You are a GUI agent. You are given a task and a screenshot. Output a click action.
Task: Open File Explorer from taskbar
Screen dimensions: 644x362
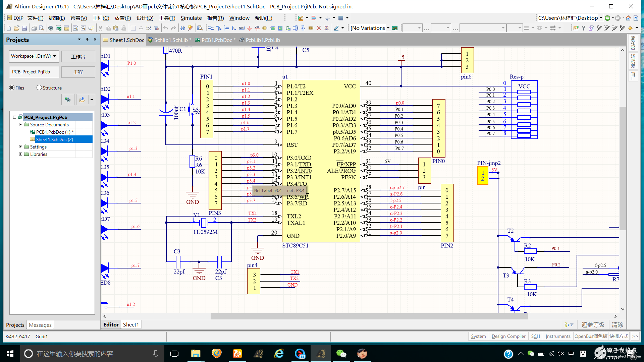(196, 354)
